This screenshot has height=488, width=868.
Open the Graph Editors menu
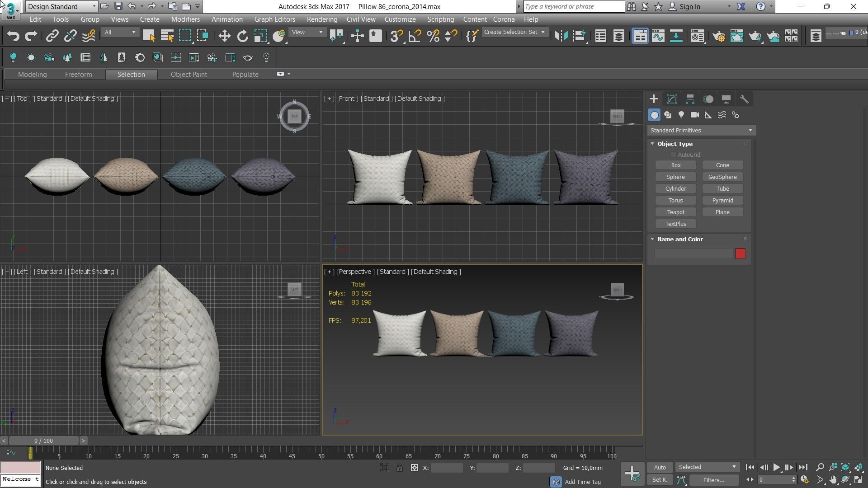(x=274, y=19)
